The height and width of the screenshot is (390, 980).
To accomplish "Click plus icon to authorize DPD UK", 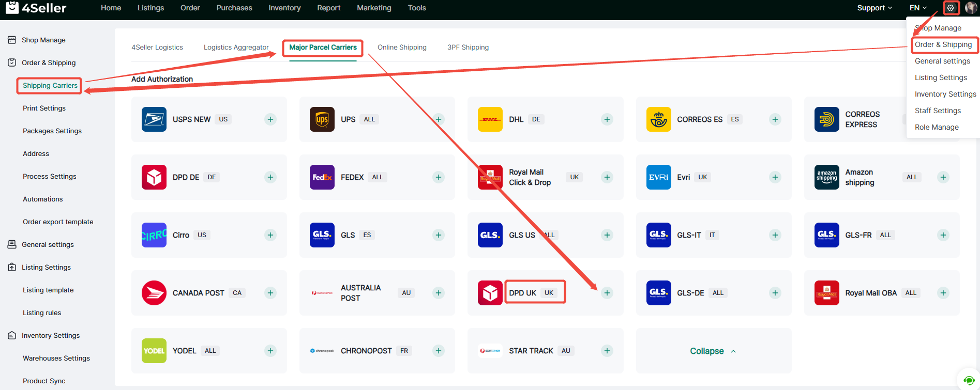I will [x=607, y=293].
